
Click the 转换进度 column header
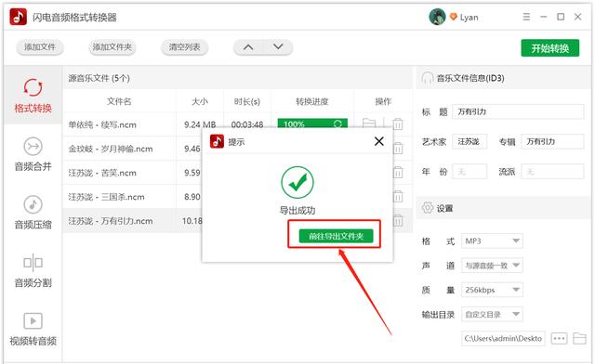point(312,101)
